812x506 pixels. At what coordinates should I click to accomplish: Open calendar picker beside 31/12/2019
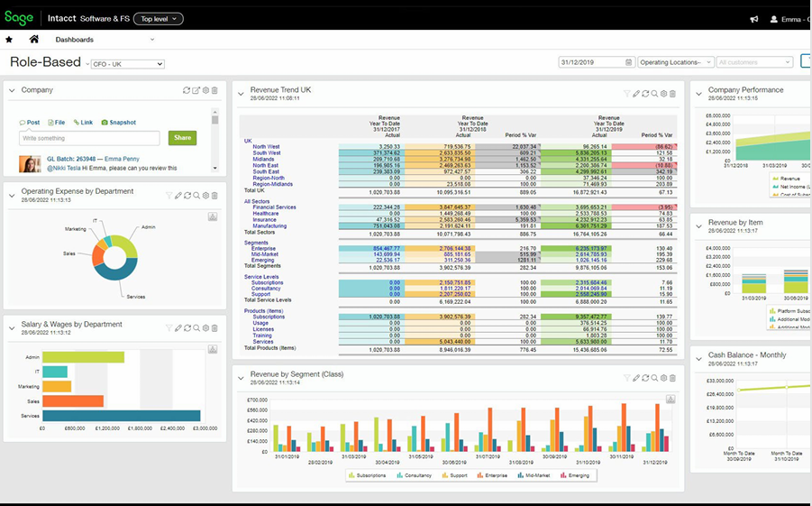tap(629, 62)
